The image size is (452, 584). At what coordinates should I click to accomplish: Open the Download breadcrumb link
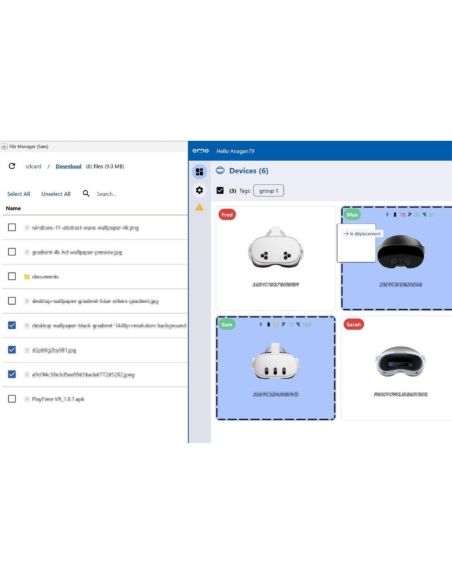point(69,166)
